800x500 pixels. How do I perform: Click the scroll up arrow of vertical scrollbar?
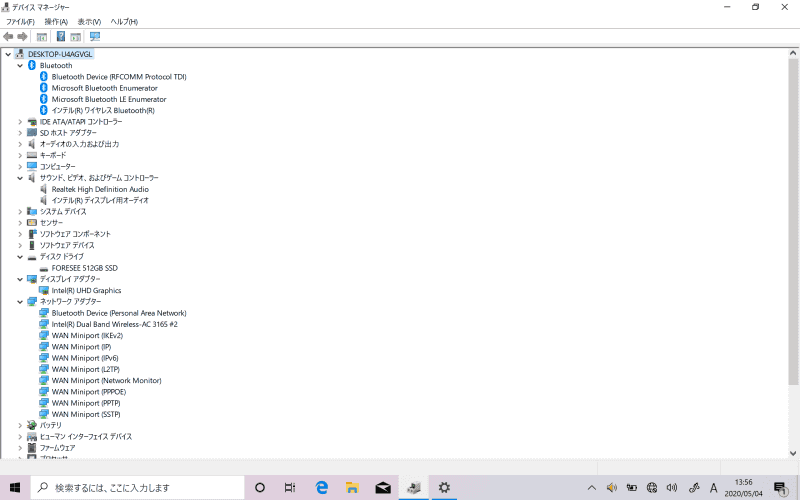[793, 53]
